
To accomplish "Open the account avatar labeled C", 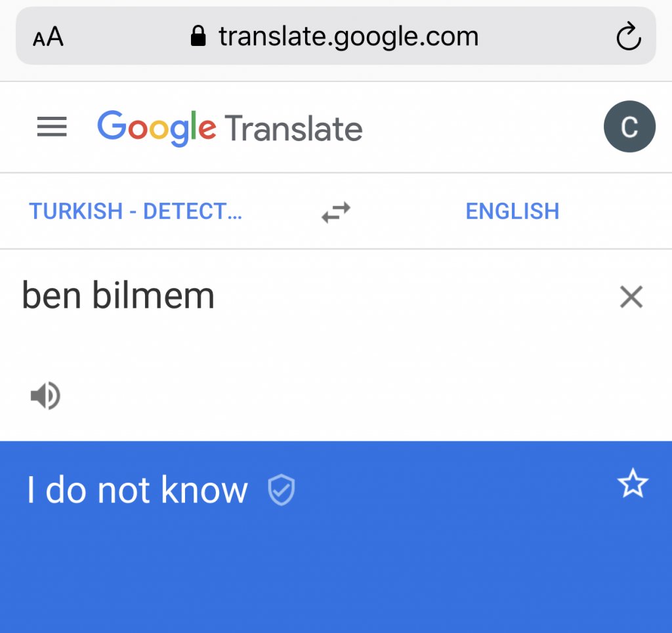I will (629, 127).
